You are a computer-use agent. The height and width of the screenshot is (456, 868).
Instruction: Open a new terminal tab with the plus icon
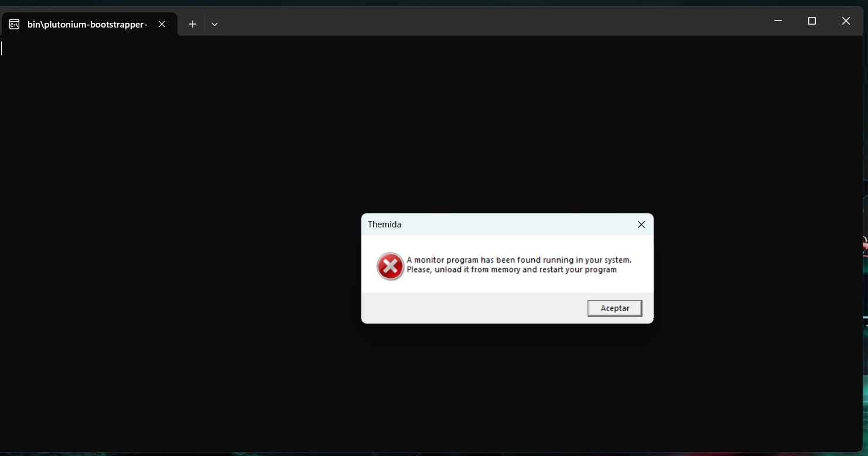[x=192, y=23]
